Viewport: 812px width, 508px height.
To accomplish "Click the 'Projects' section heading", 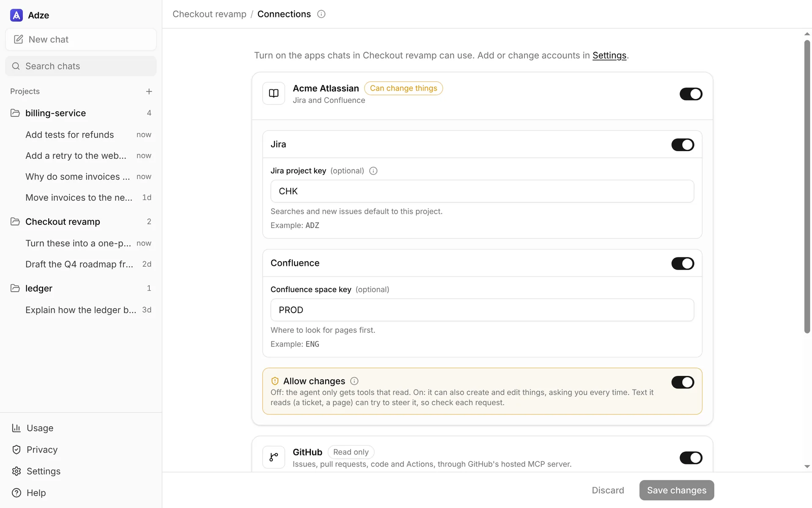I will [25, 91].
